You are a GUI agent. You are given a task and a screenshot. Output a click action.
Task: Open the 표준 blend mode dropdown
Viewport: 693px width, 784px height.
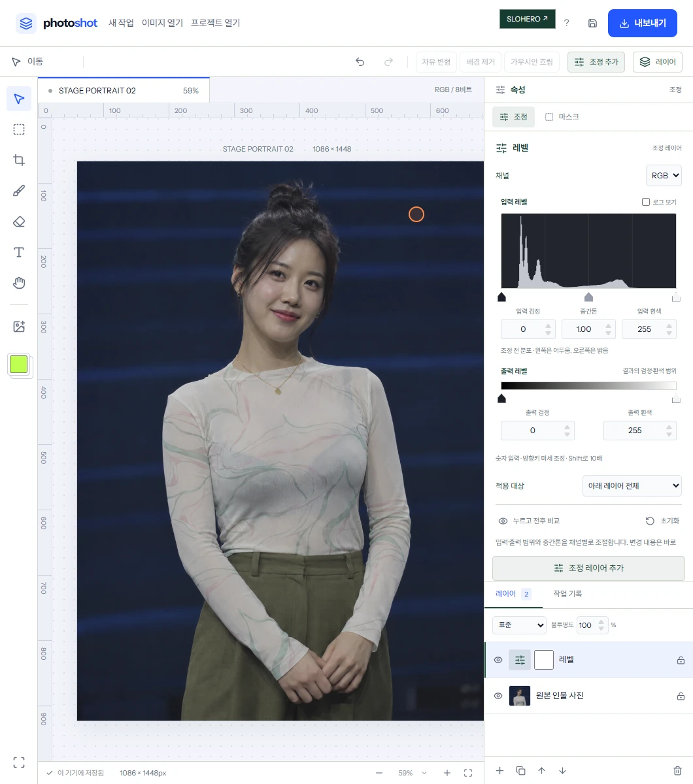click(519, 625)
